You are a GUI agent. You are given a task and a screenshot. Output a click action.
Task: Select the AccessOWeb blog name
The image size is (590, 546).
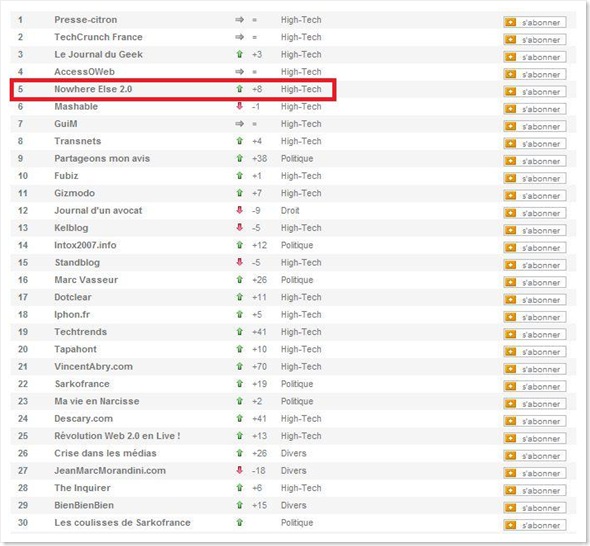point(85,71)
